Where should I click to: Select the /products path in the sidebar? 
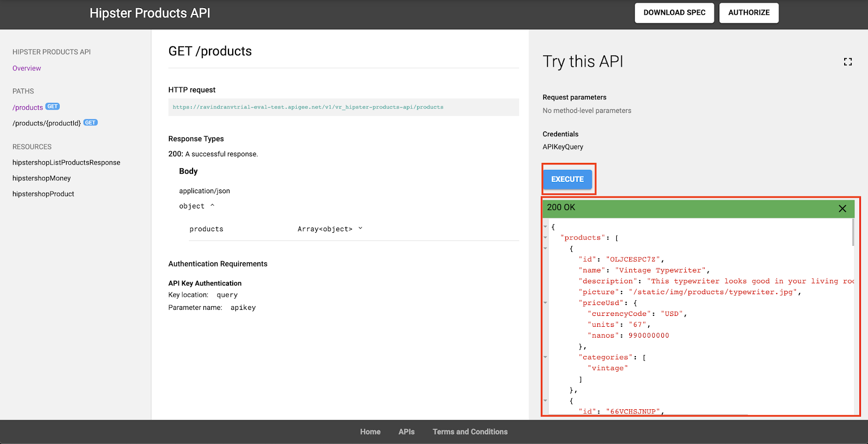tap(28, 107)
